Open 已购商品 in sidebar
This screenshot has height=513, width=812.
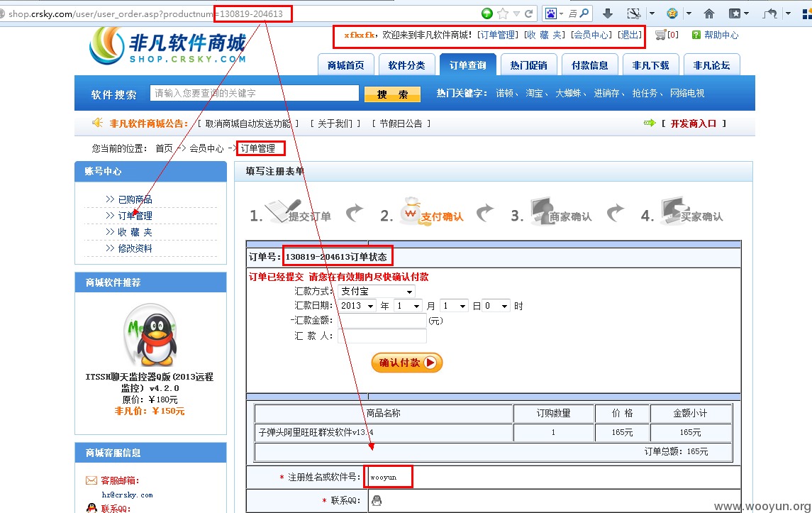tap(135, 199)
